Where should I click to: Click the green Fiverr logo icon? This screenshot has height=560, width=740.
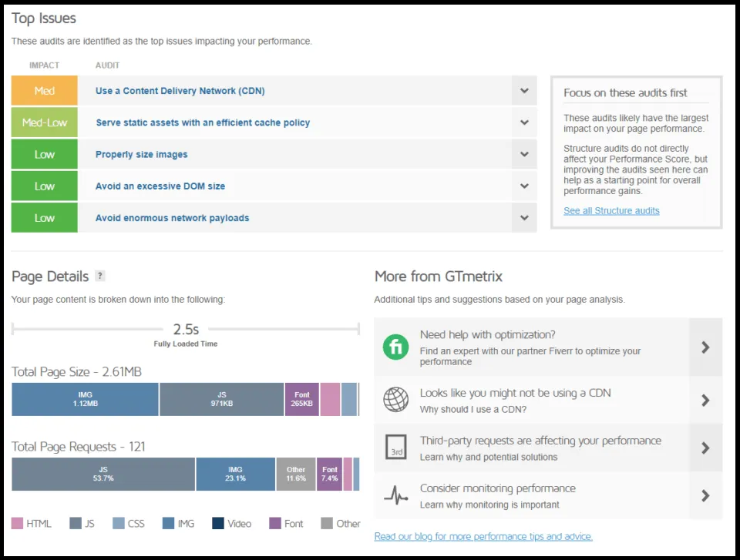pos(395,347)
